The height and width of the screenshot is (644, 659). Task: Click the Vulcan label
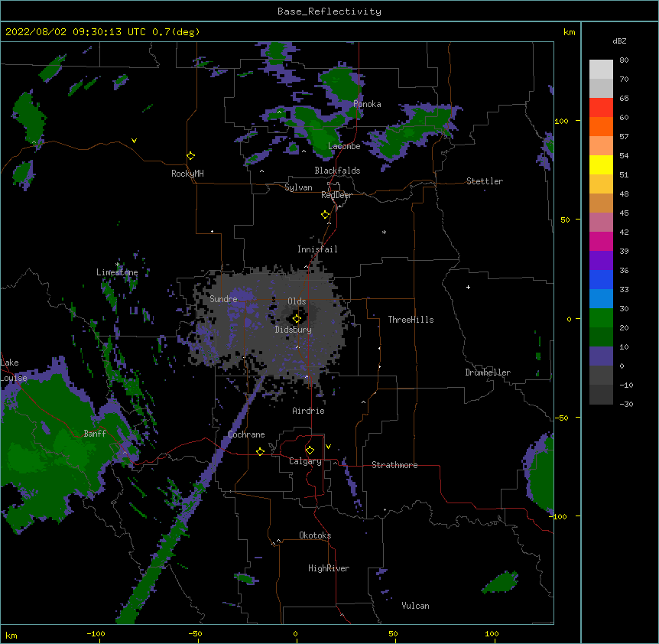coord(415,606)
